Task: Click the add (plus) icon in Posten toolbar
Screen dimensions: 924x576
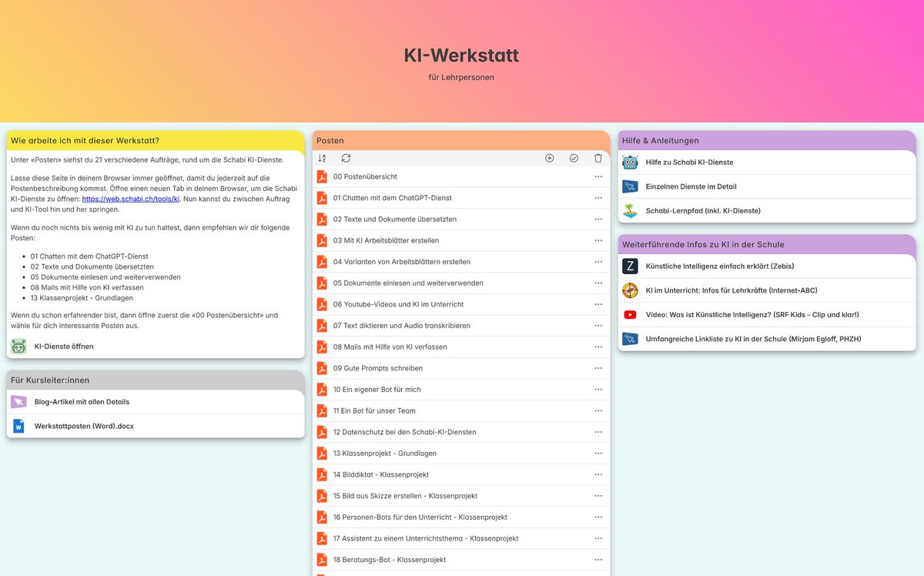Action: [550, 158]
